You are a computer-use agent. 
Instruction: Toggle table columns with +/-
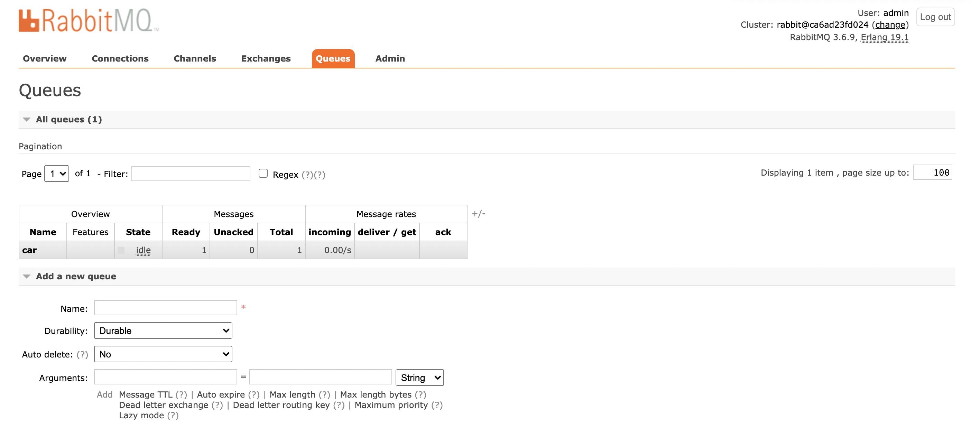pyautogui.click(x=479, y=214)
